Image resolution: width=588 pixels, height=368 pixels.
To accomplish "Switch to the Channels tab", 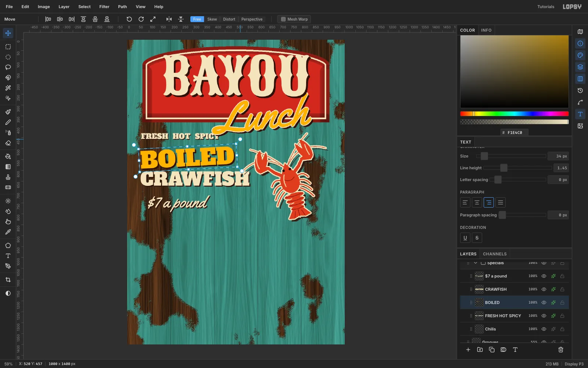I will (x=495, y=254).
